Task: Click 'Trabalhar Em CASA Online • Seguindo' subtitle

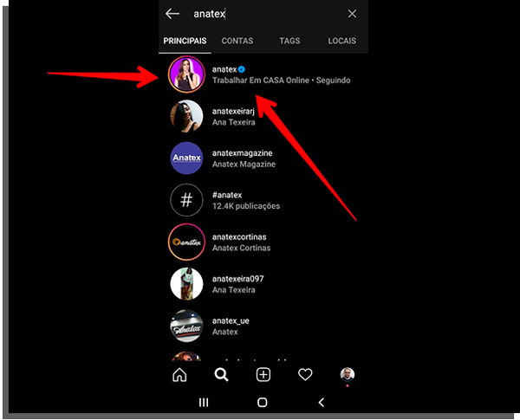Action: coord(281,81)
